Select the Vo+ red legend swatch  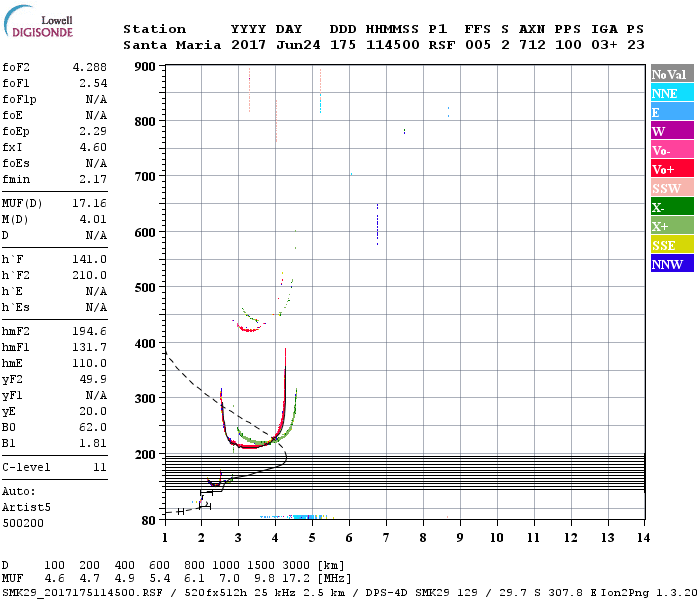pyautogui.click(x=672, y=169)
